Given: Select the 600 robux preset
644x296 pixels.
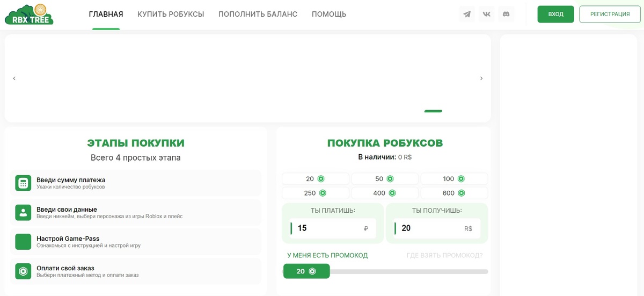Looking at the screenshot, I should pyautogui.click(x=454, y=193).
